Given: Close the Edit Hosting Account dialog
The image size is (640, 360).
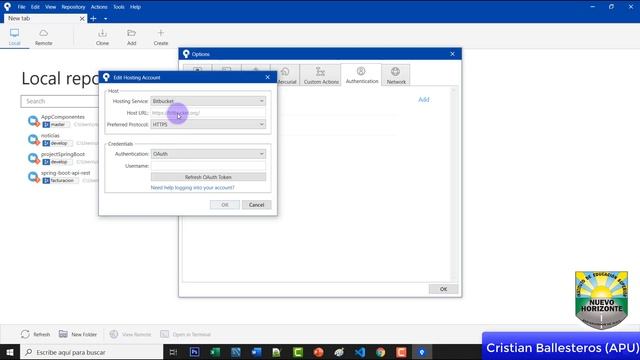Looking at the screenshot, I should pos(267,77).
